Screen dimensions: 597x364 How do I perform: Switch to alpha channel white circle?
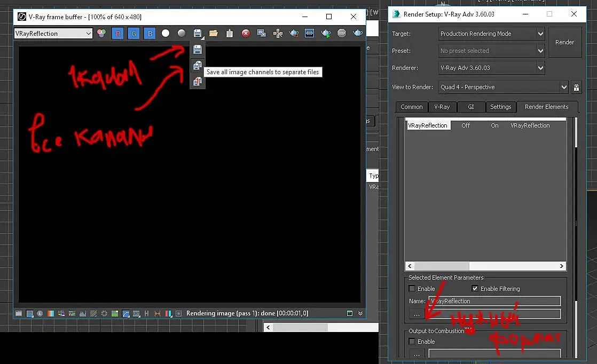(x=165, y=34)
